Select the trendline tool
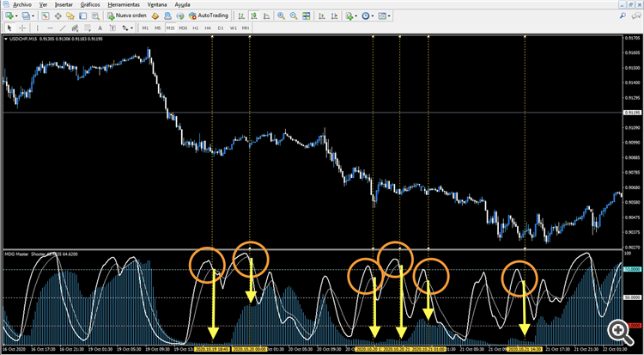This screenshot has height=355, width=644. click(63, 28)
